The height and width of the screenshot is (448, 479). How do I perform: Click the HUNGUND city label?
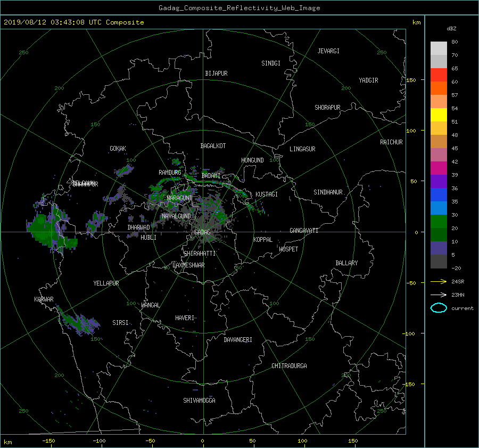(x=252, y=160)
